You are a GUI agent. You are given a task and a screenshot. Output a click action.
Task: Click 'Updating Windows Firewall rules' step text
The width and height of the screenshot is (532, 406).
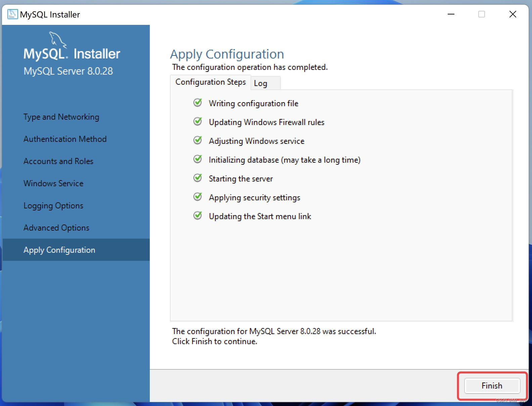(267, 122)
